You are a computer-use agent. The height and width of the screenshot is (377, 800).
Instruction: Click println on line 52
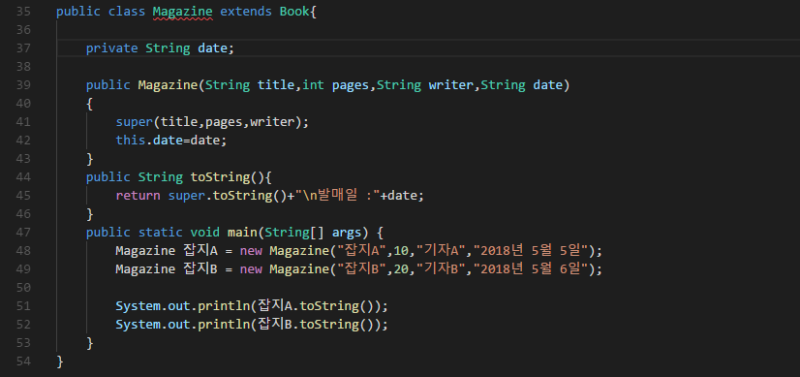(223, 325)
